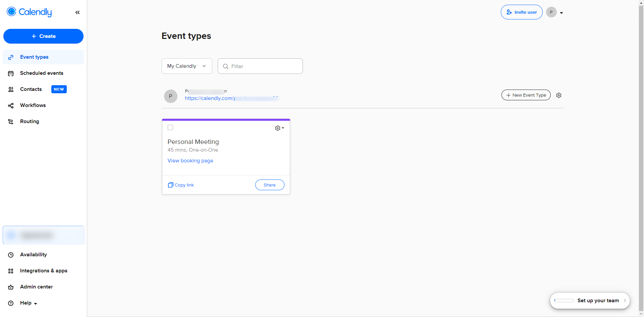Image resolution: width=644 pixels, height=317 pixels.
Task: Open Workflows in the sidebar
Action: (x=43, y=105)
